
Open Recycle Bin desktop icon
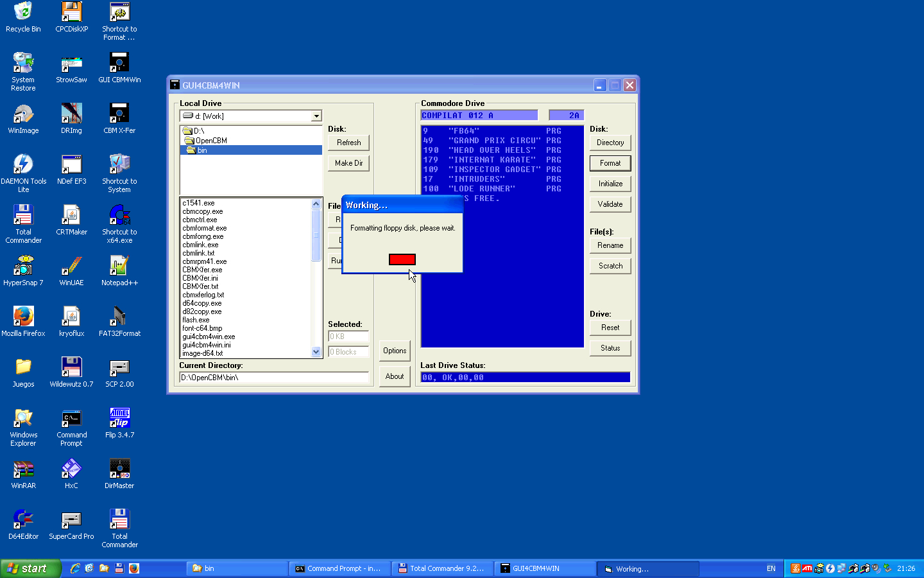pos(23,17)
